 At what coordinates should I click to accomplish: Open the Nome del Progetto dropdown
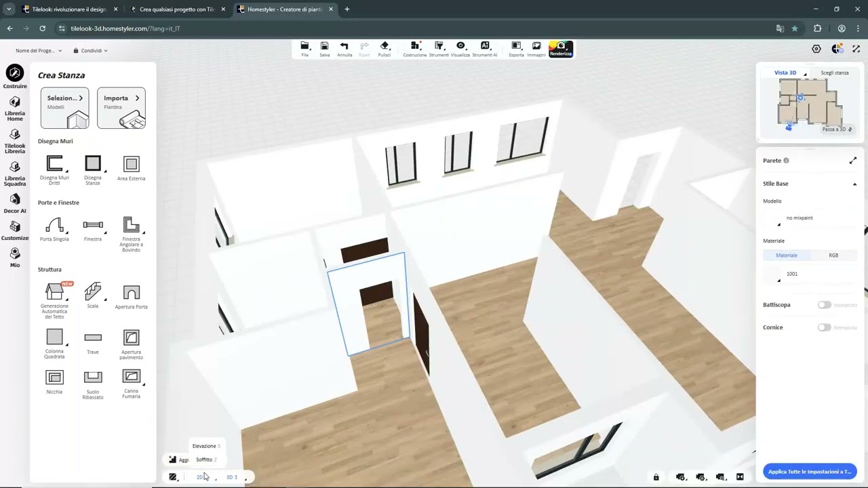point(39,51)
